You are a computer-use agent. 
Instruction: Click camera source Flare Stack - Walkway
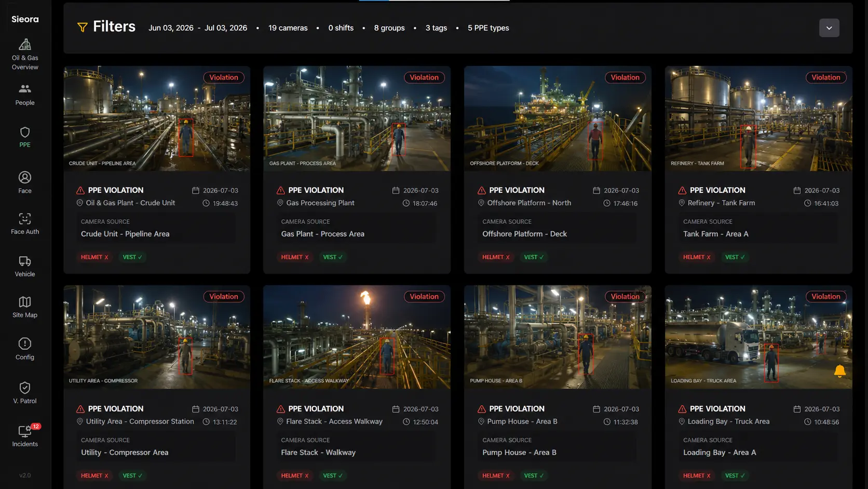tap(318, 453)
